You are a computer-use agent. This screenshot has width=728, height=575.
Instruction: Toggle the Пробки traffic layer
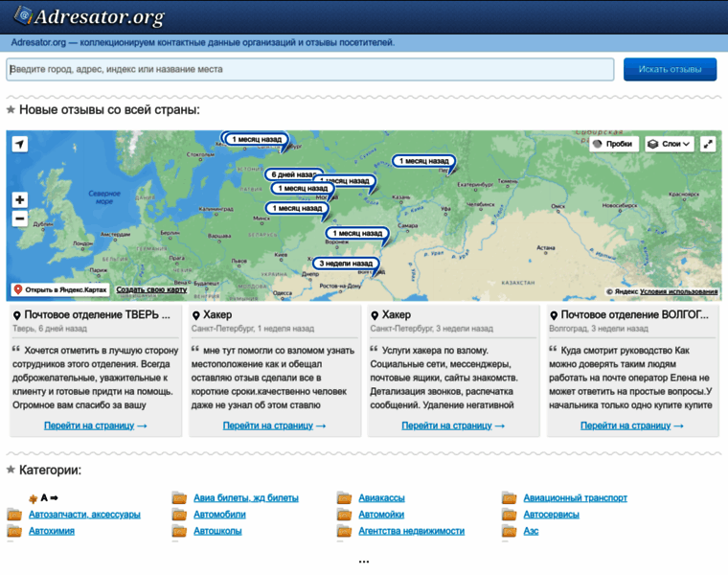(x=614, y=144)
